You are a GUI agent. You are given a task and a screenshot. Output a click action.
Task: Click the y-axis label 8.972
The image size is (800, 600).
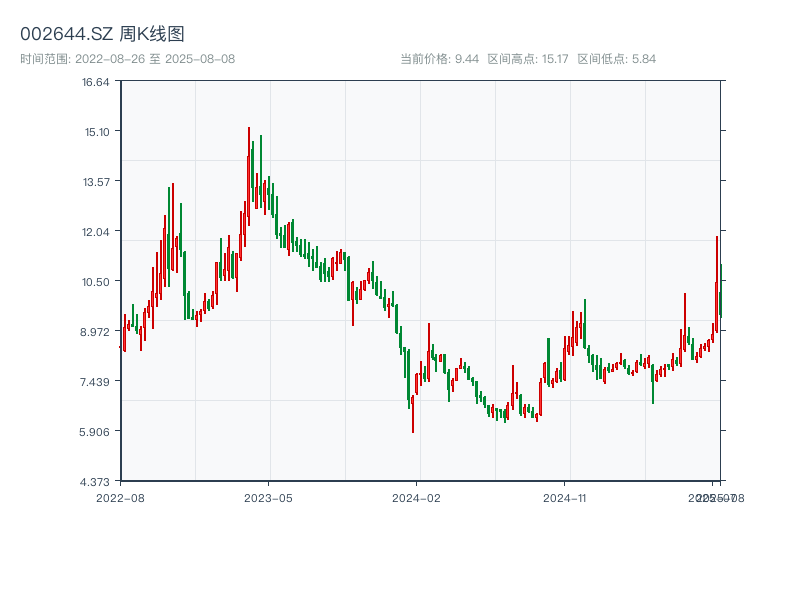[95, 332]
